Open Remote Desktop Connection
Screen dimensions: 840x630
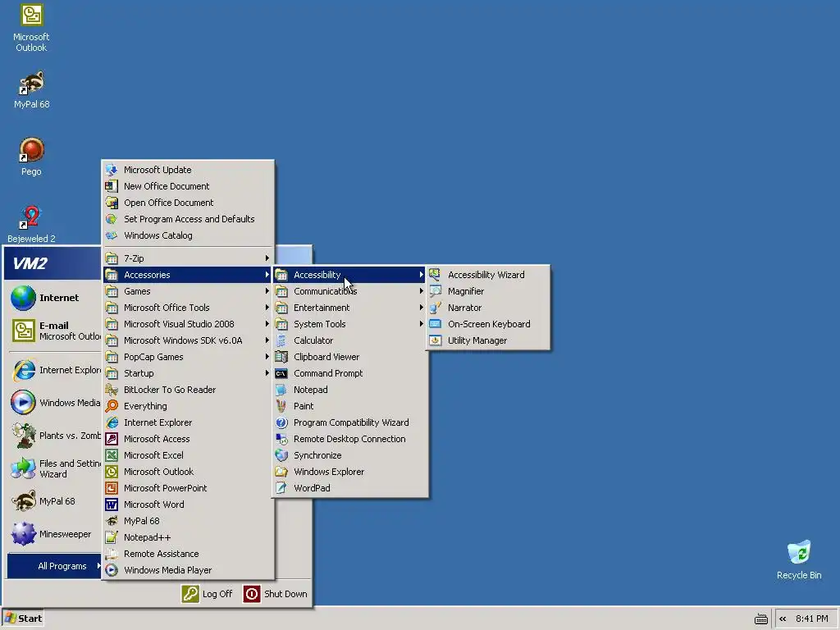coord(349,440)
